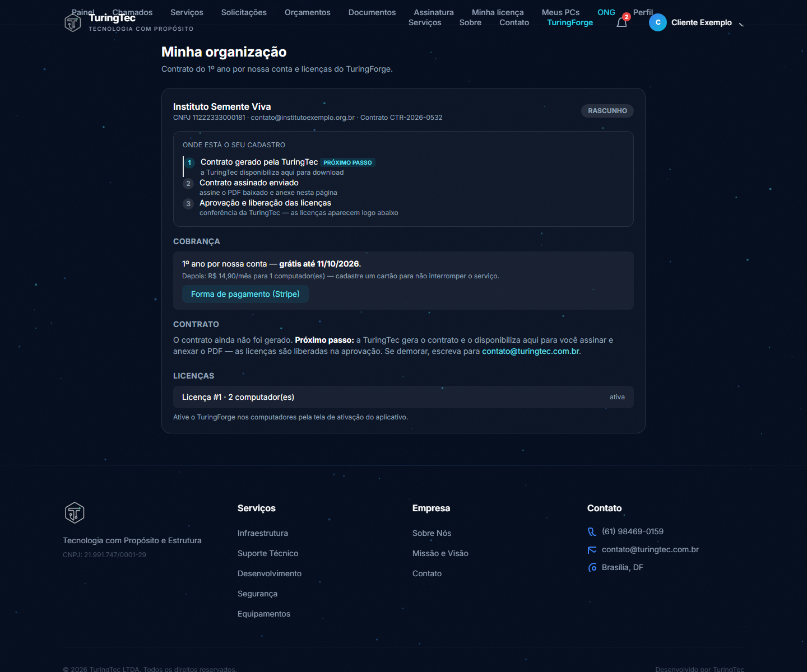Click the 'Contrato gerado pela TuringTec' step
Viewport: 807px width, 672px height.
coord(259,162)
